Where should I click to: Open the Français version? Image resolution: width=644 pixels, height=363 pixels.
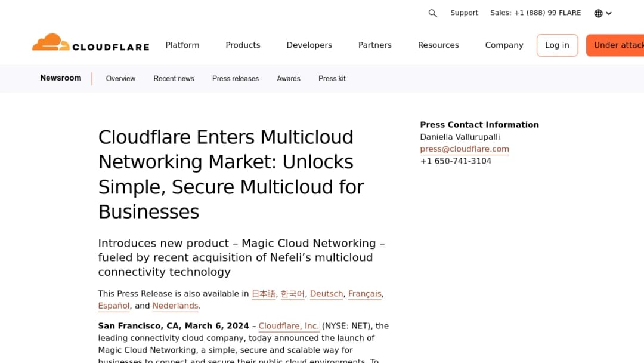click(365, 294)
